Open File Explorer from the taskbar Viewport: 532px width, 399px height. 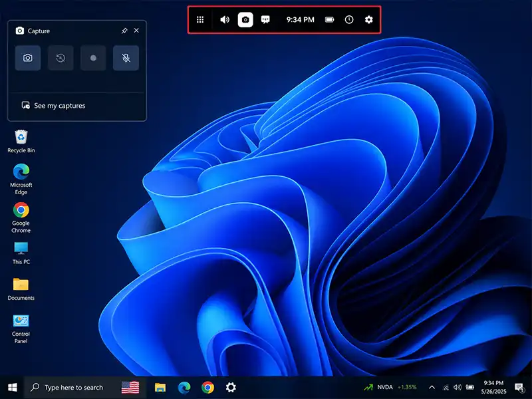coord(160,387)
